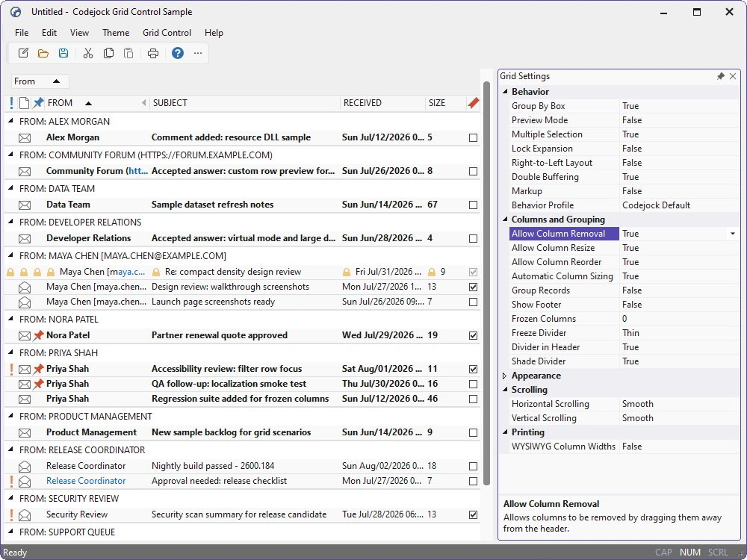Uncheck Design review: walkthrough screenshots checkbox
This screenshot has width=747, height=560.
473,287
